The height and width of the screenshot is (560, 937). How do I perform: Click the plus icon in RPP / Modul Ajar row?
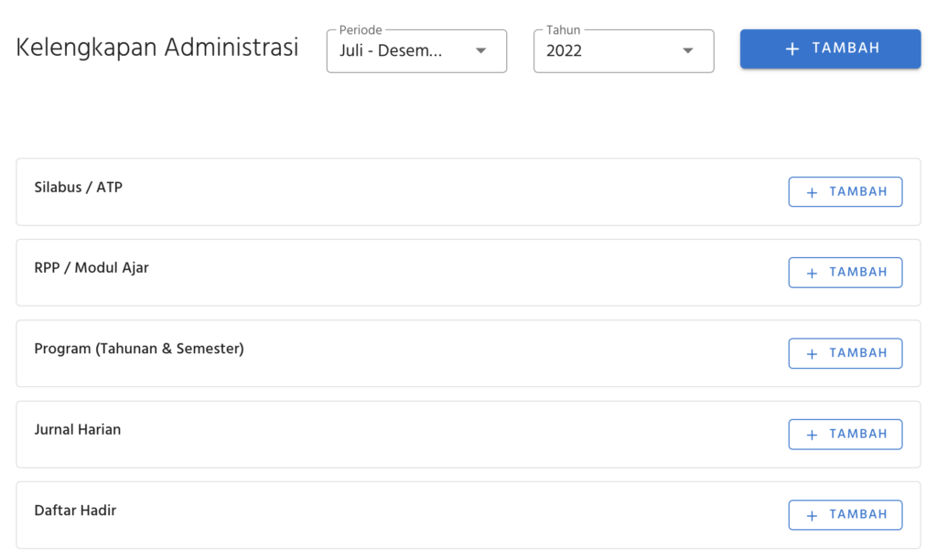point(812,273)
